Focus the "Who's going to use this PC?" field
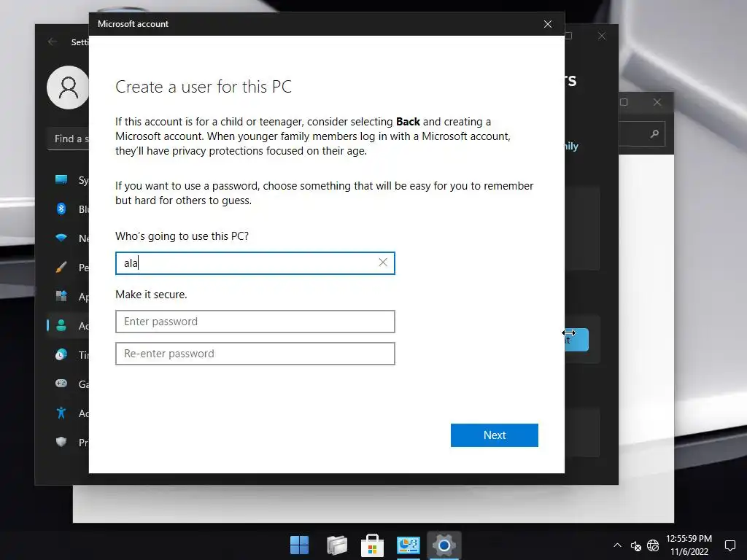 coord(255,262)
